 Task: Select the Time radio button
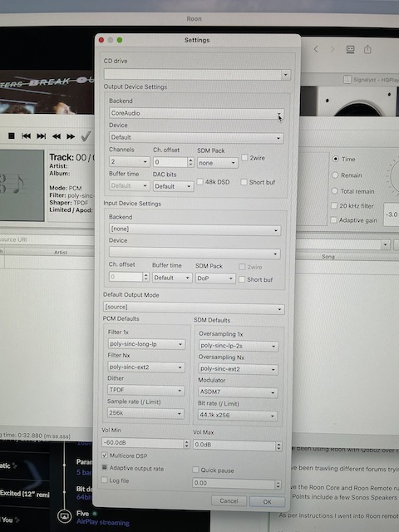pyautogui.click(x=336, y=159)
